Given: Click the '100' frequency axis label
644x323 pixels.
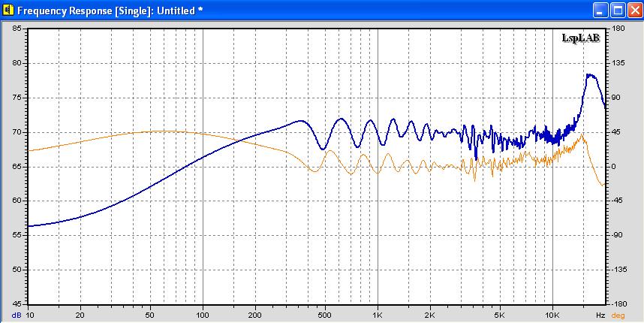Looking at the screenshot, I should pyautogui.click(x=203, y=315).
